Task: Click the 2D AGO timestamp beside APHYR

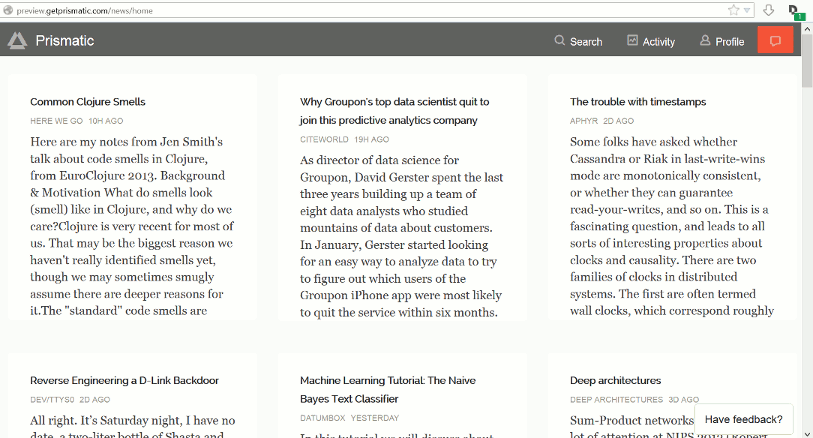Action: (x=619, y=121)
